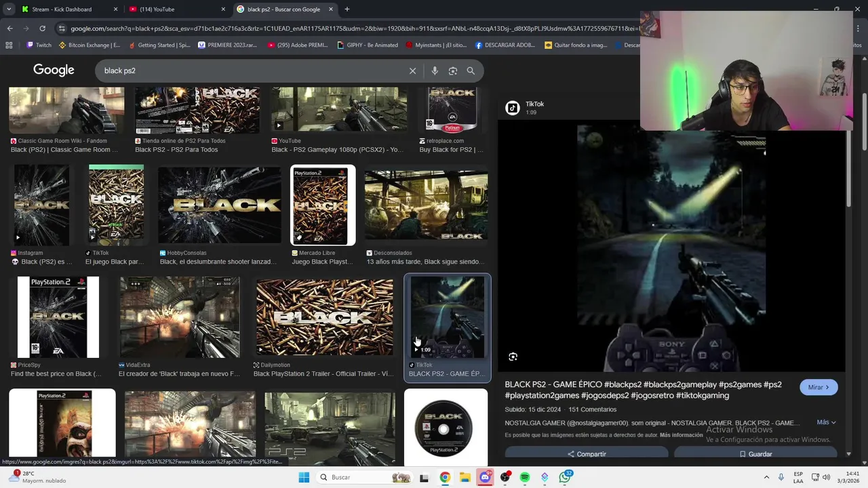Click the Google logo
The height and width of the screenshot is (488, 868).
pyautogui.click(x=54, y=70)
